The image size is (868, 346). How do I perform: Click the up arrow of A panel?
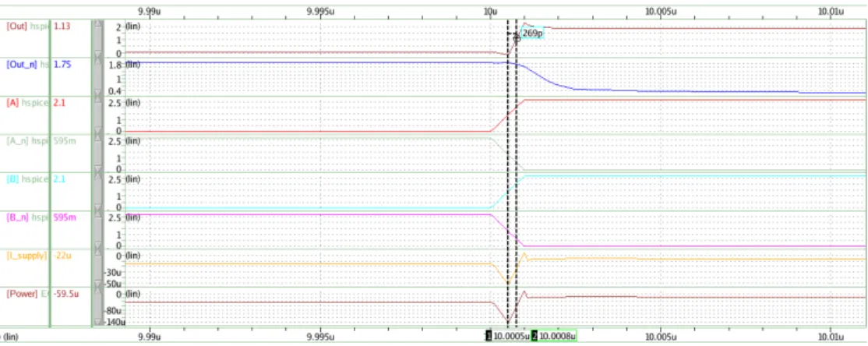pyautogui.click(x=98, y=101)
